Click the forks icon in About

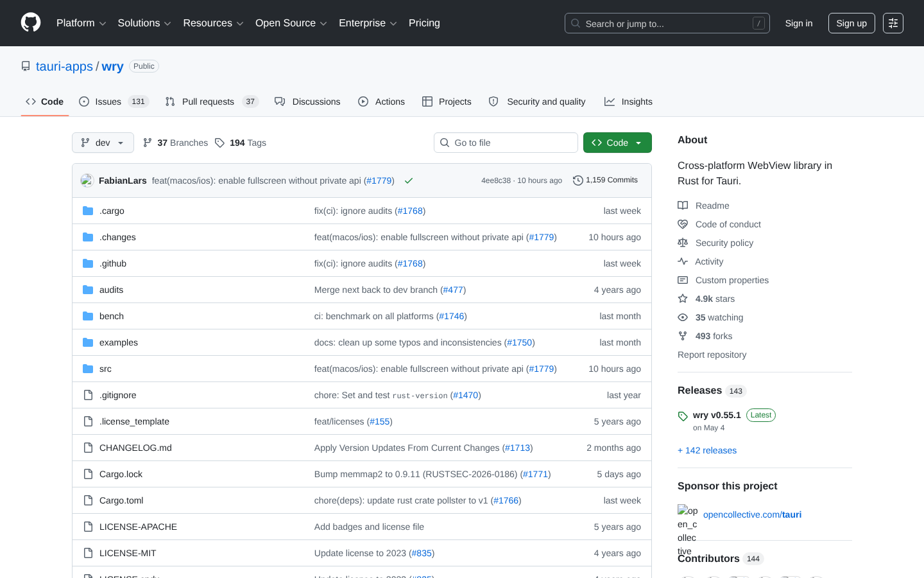pyautogui.click(x=683, y=336)
